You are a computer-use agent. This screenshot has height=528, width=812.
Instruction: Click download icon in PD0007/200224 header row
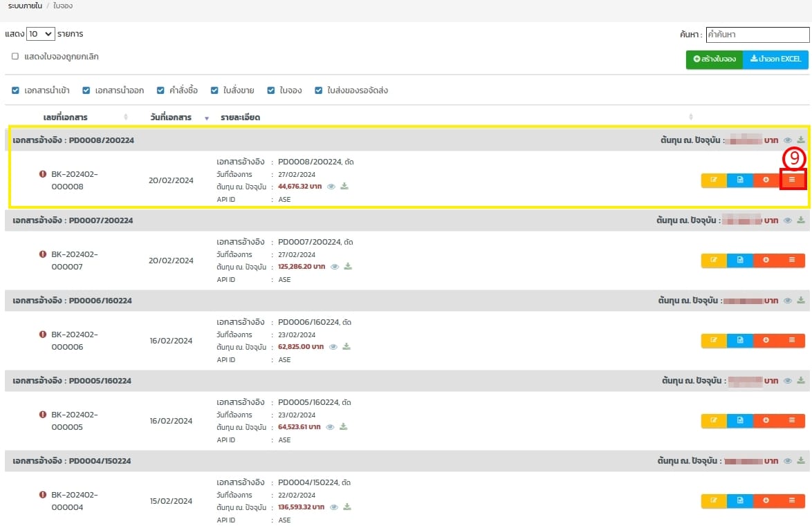(801, 220)
